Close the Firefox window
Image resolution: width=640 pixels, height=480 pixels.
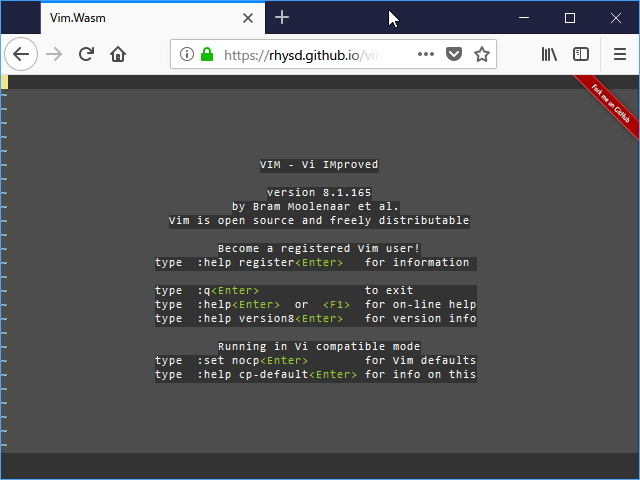[616, 18]
